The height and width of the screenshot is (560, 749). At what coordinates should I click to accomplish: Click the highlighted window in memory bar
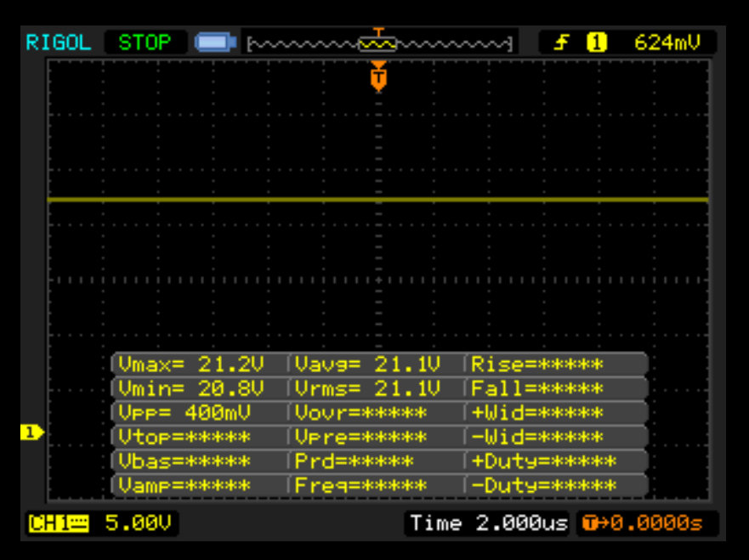click(x=377, y=44)
